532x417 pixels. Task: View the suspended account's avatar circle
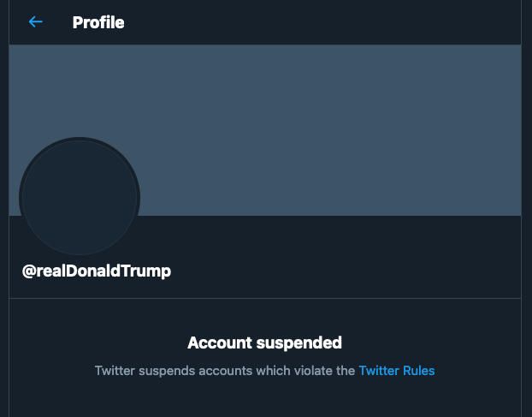[79, 196]
